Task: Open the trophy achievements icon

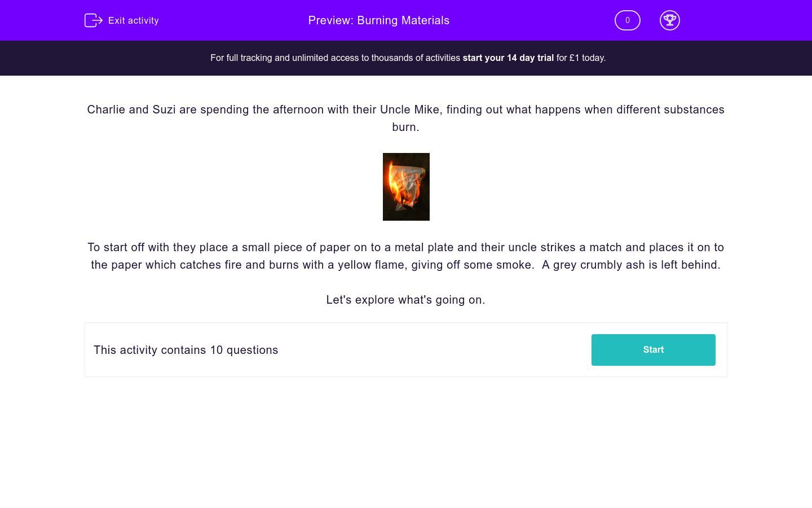Action: [x=669, y=20]
